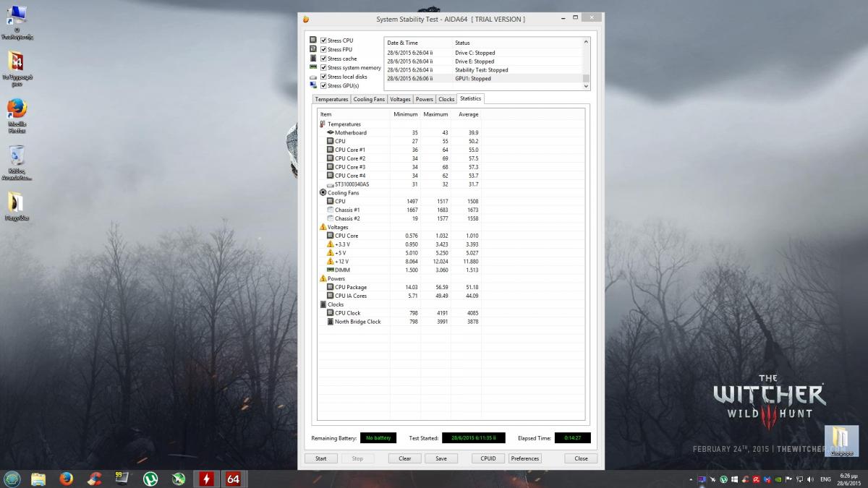This screenshot has width=868, height=488.
Task: Click the Close button at bottom right
Action: pyautogui.click(x=582, y=458)
